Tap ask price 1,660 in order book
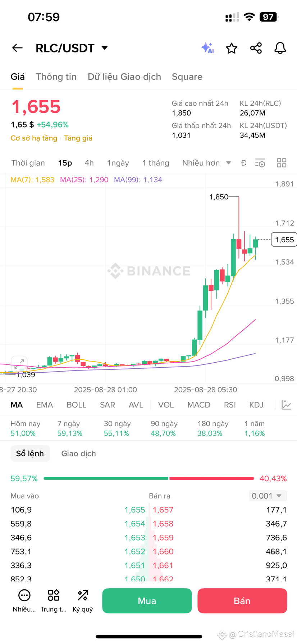This screenshot has width=297, height=644. [163, 552]
